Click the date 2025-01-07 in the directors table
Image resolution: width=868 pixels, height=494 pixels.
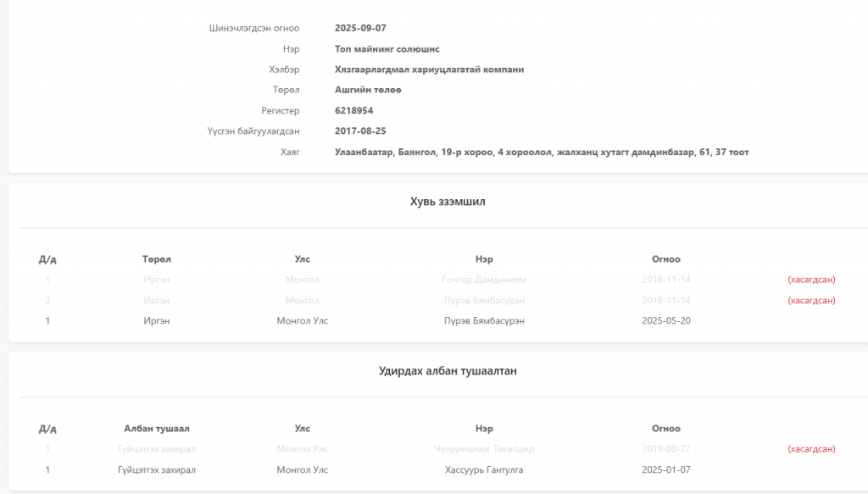click(665, 470)
